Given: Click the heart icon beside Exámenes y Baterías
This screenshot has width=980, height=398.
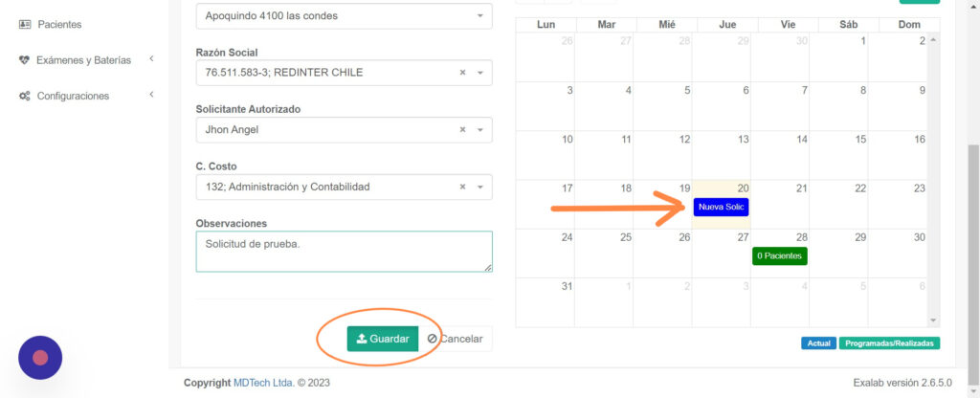Looking at the screenshot, I should tap(24, 60).
